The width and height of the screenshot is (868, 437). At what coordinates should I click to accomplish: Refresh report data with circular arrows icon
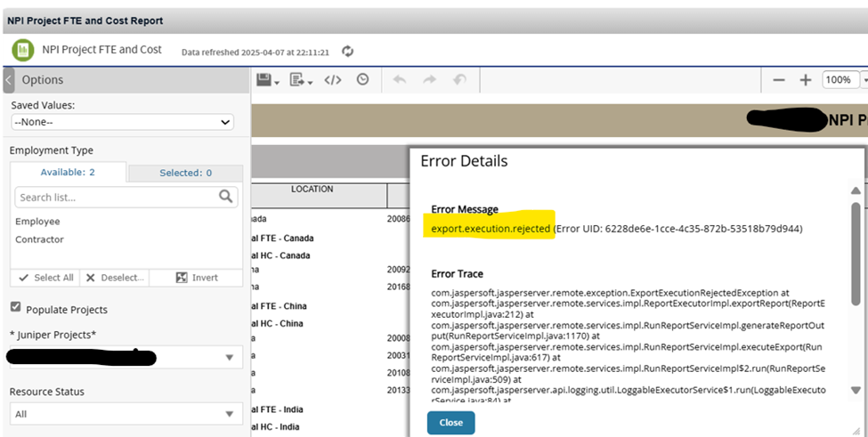coord(347,52)
